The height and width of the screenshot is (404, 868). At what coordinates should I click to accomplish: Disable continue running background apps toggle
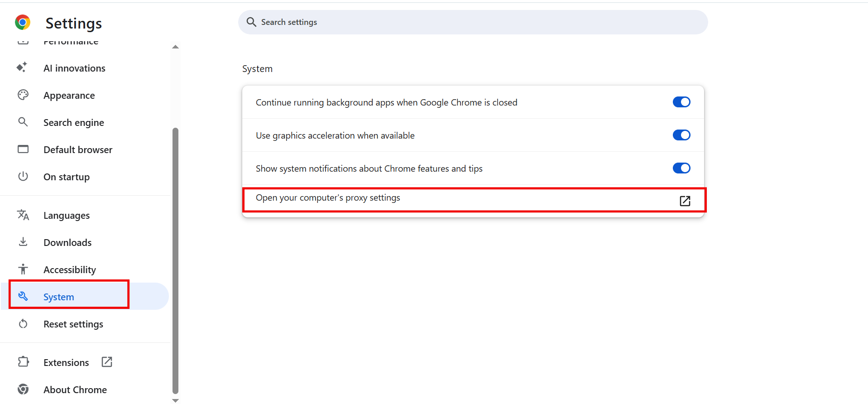tap(681, 102)
